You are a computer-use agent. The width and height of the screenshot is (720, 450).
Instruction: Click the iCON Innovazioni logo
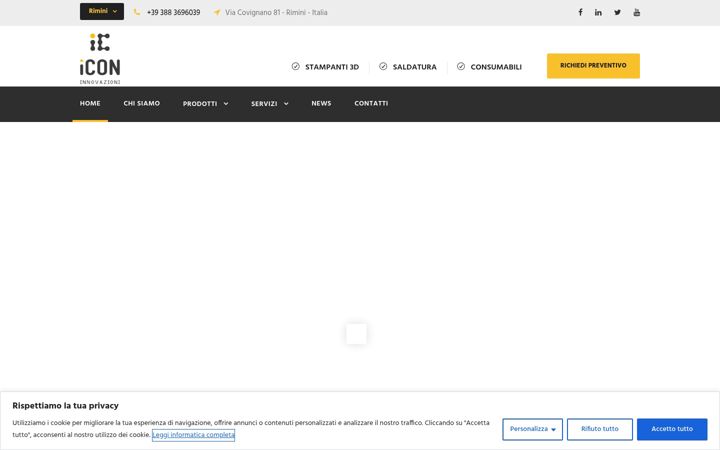(x=100, y=59)
